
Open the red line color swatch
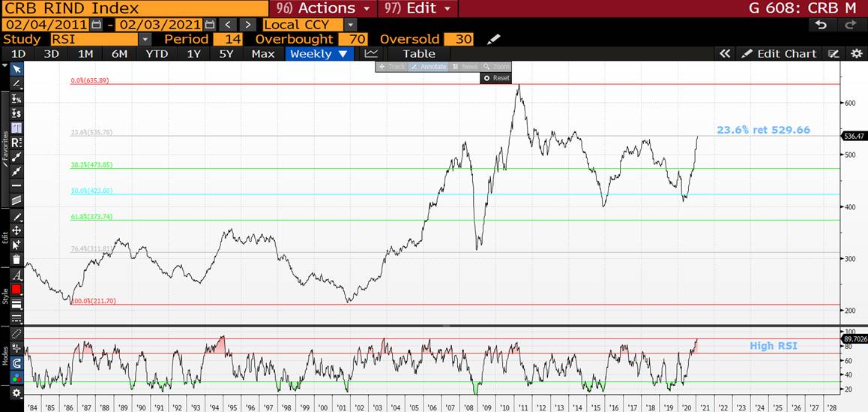pyautogui.click(x=16, y=290)
